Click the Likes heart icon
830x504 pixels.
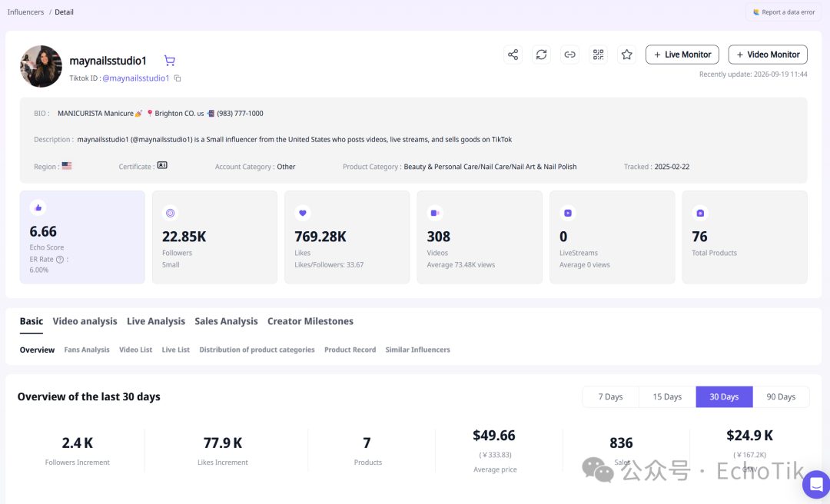tap(303, 213)
